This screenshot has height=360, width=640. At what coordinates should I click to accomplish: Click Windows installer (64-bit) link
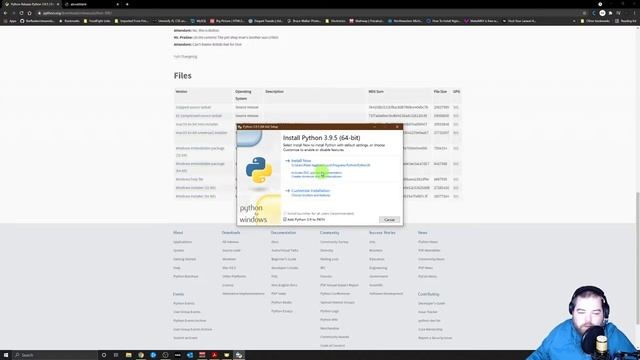196,196
